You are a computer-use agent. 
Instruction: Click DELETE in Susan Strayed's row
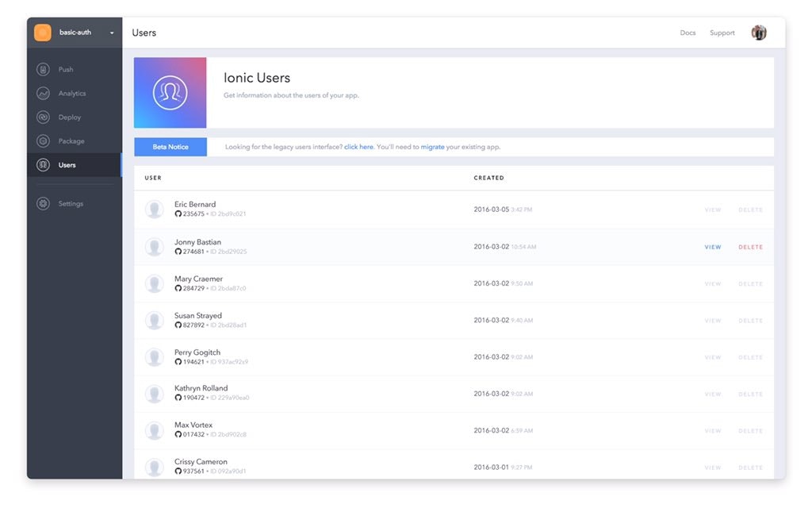750,321
